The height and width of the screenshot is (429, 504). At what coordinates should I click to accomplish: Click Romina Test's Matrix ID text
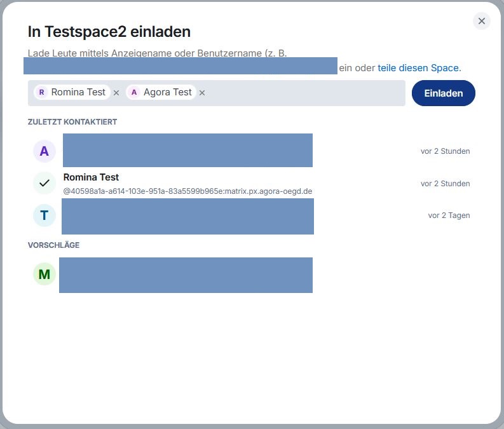pos(187,191)
